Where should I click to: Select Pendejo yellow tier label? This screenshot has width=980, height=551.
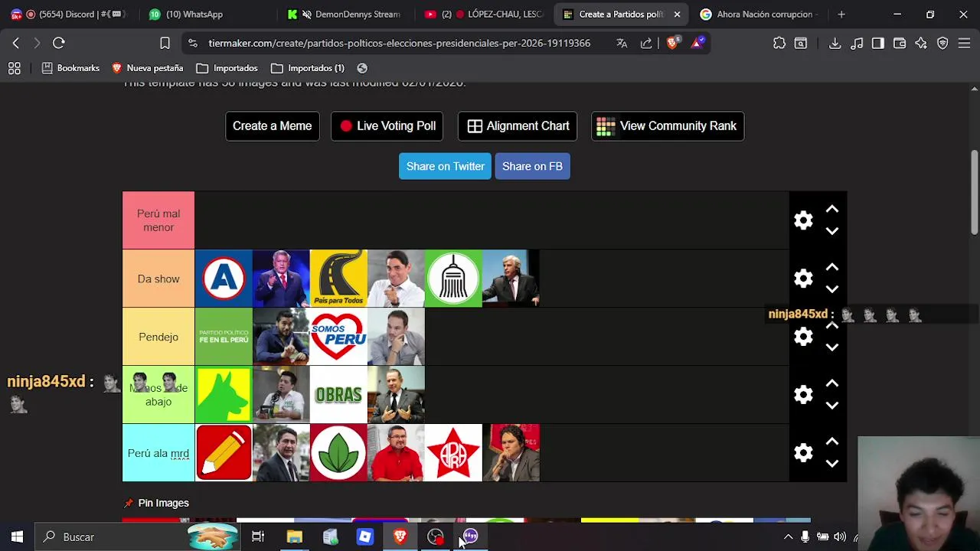point(158,337)
